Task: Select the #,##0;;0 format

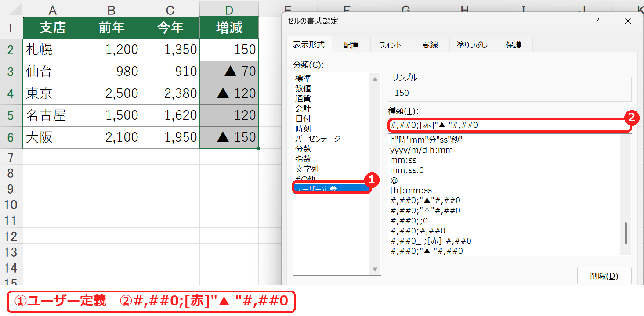Action: 409,221
